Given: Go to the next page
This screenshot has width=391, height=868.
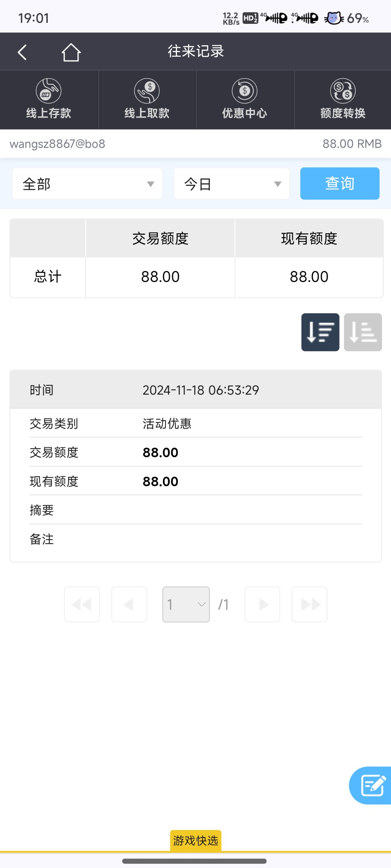Looking at the screenshot, I should pyautogui.click(x=262, y=604).
